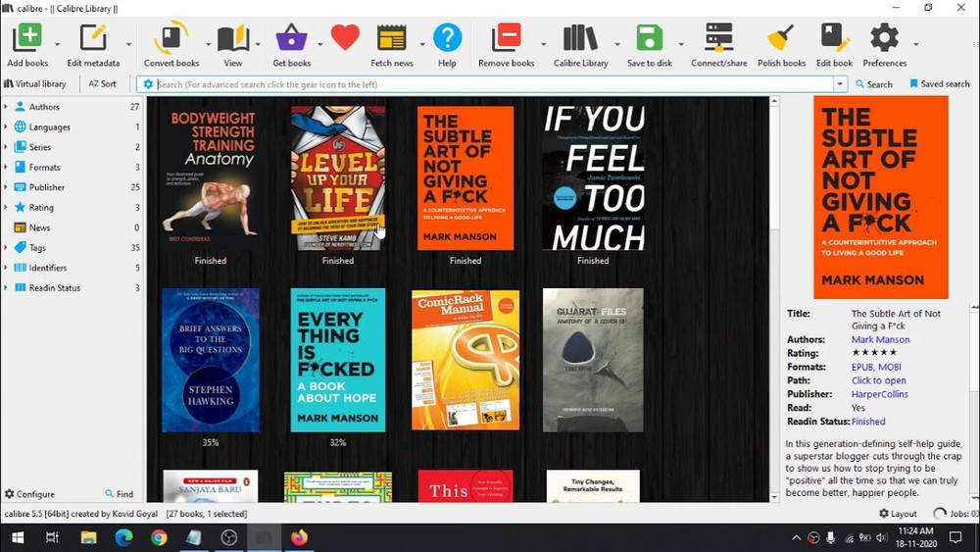The height and width of the screenshot is (552, 980).
Task: Click the Configure tag browser button
Action: click(x=29, y=494)
